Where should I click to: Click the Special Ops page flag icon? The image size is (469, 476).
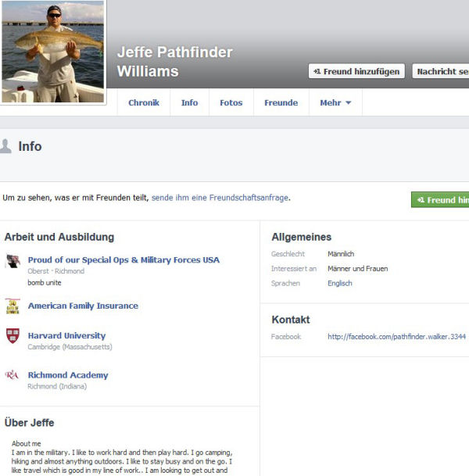click(x=13, y=261)
